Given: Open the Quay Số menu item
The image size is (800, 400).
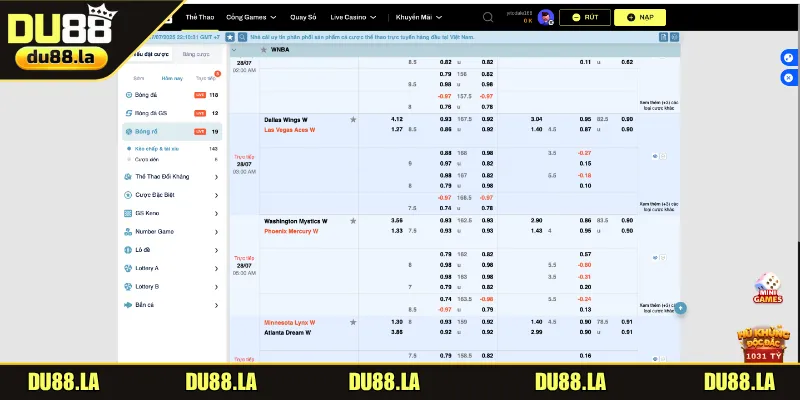Looking at the screenshot, I should [x=305, y=17].
